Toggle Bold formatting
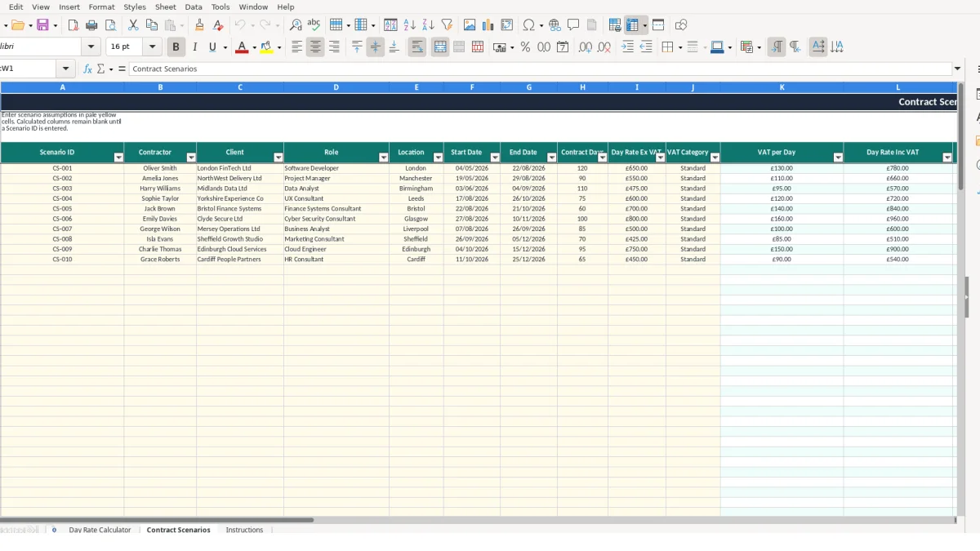Screen dimensions: 980x551 click(x=176, y=47)
